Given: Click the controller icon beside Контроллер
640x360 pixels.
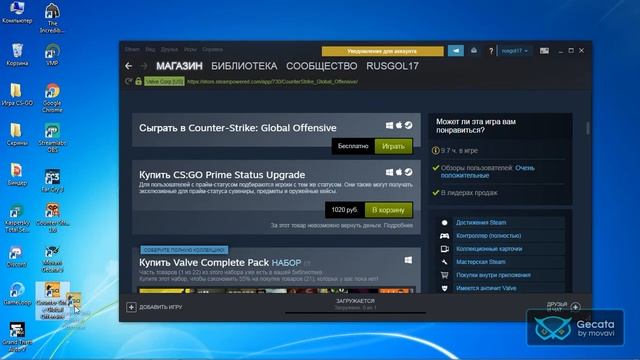Looking at the screenshot, I should click(x=444, y=236).
